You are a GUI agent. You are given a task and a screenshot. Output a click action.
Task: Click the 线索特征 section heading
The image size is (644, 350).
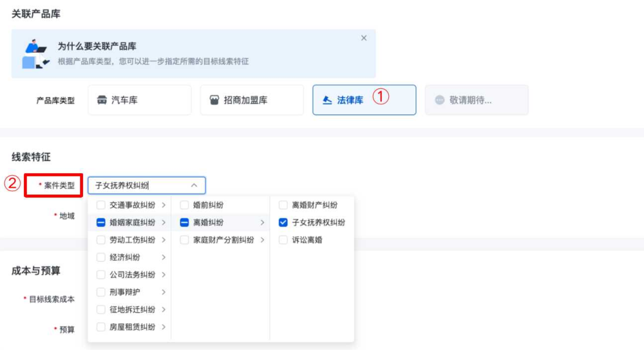[31, 157]
